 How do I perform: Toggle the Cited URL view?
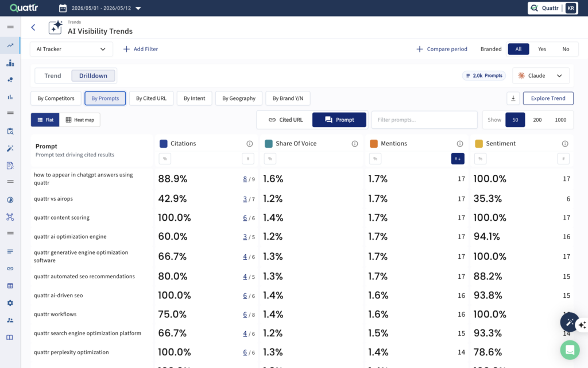285,120
